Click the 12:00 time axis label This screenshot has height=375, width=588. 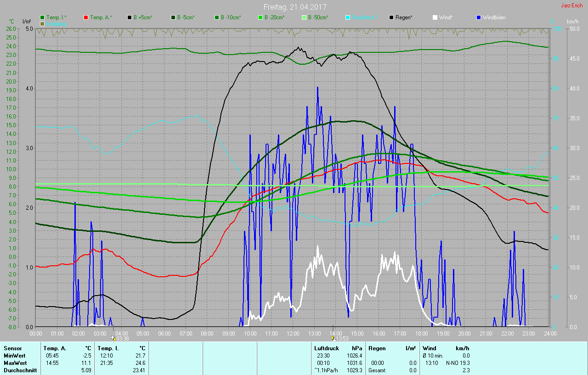click(x=293, y=333)
